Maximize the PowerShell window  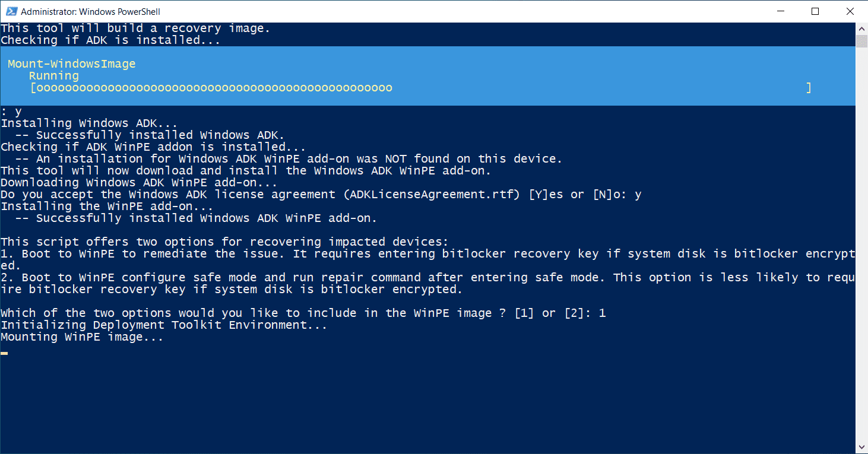pyautogui.click(x=815, y=11)
